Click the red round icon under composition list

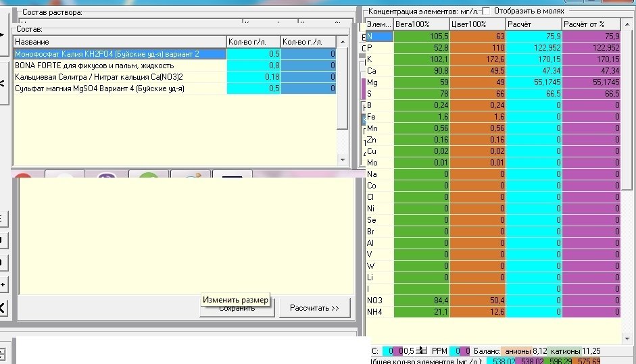tap(23, 175)
